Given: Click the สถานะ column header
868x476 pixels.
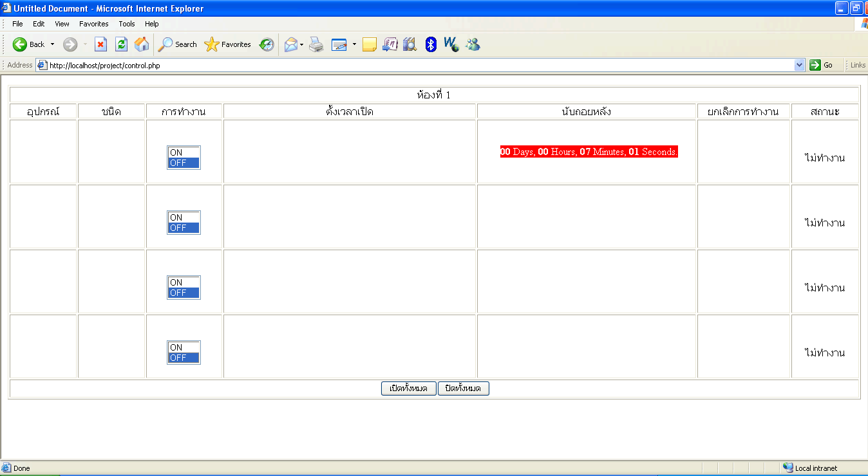Looking at the screenshot, I should [x=825, y=112].
